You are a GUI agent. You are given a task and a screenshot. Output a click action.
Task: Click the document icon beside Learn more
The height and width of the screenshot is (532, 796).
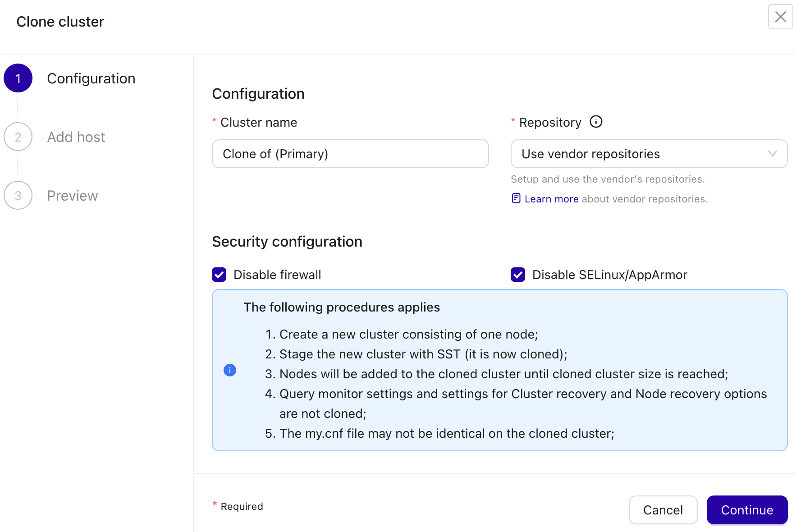(516, 198)
